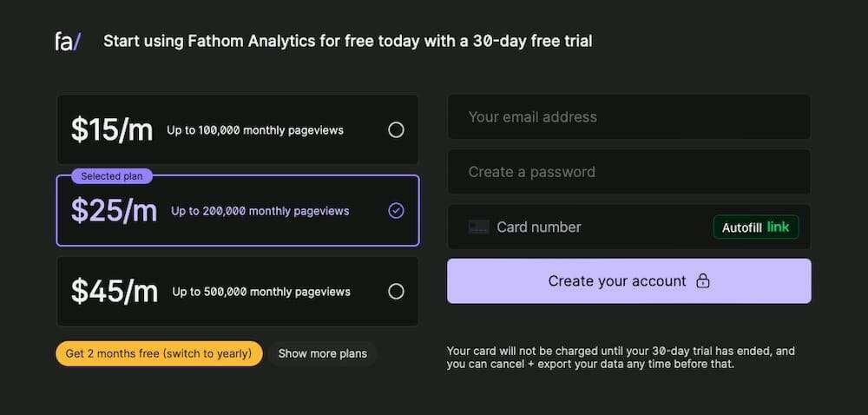Click the credit card icon

pos(478,227)
